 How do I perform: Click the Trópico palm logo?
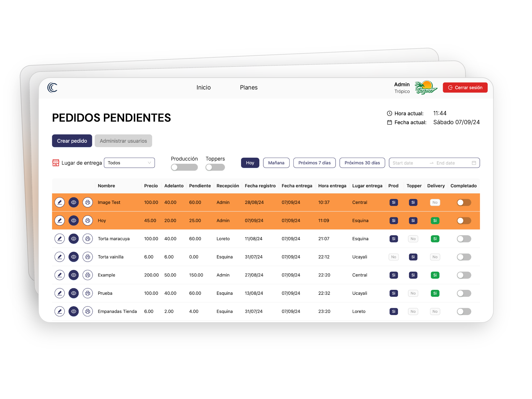point(426,88)
